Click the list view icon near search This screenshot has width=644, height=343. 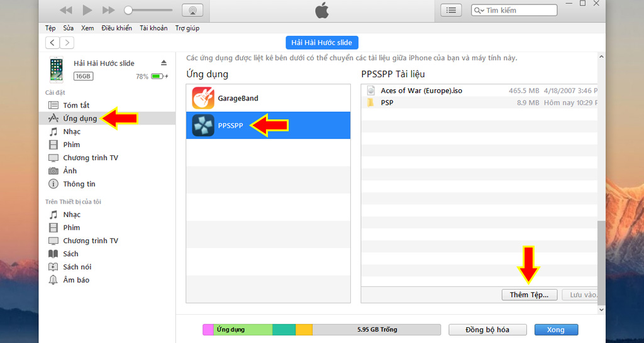click(451, 10)
